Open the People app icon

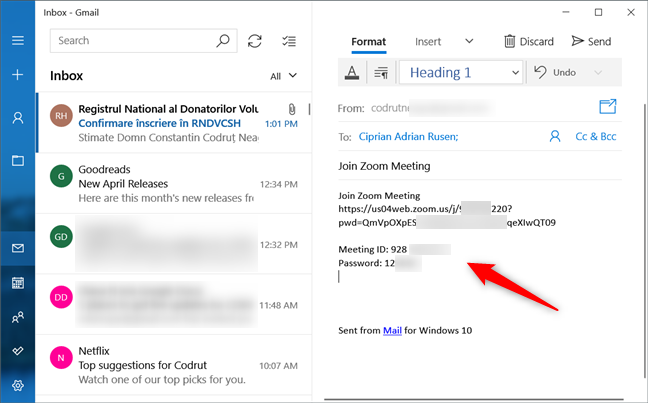pyautogui.click(x=18, y=317)
